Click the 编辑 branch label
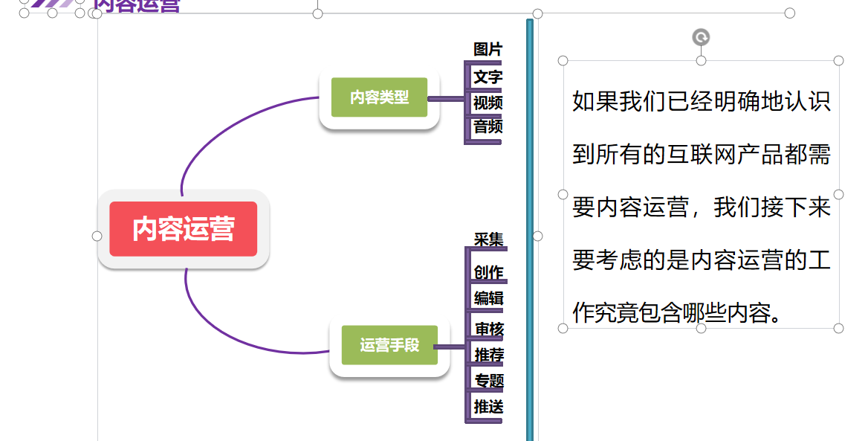Viewport: 868px width, 441px height. click(489, 298)
